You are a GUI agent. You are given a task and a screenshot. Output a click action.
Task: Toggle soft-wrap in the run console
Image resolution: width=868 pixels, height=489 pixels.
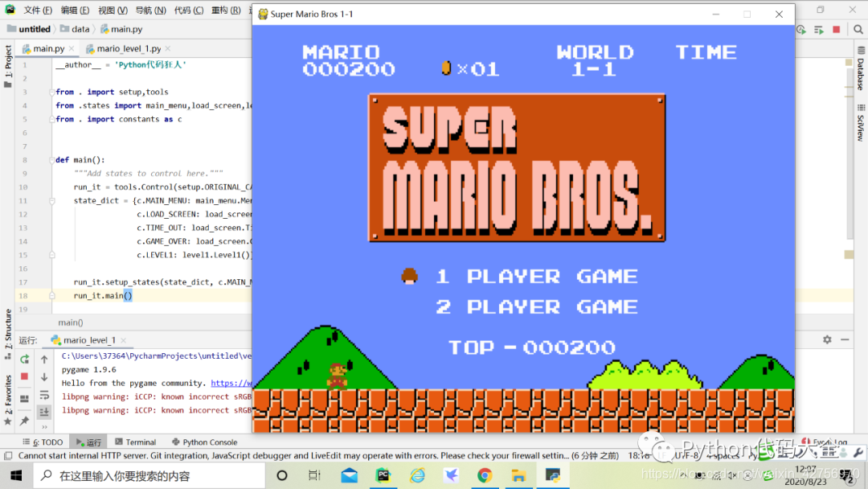(44, 396)
